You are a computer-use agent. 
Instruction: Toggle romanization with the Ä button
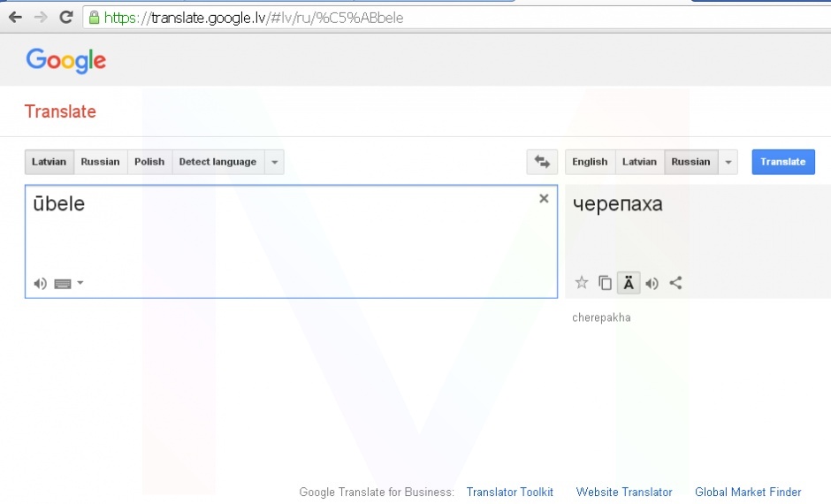click(x=629, y=283)
